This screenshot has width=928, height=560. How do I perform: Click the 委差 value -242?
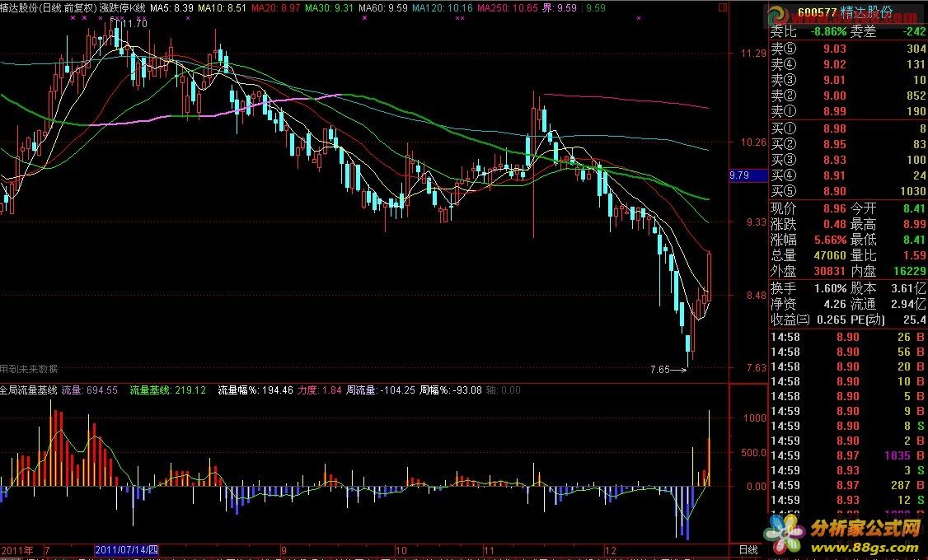913,31
